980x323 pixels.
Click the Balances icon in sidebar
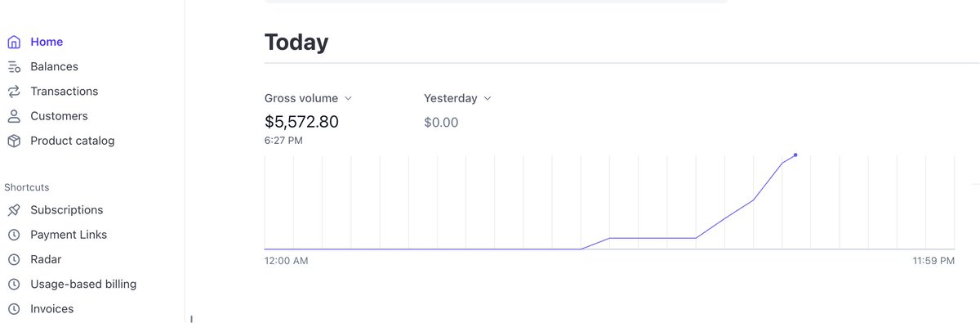(14, 67)
